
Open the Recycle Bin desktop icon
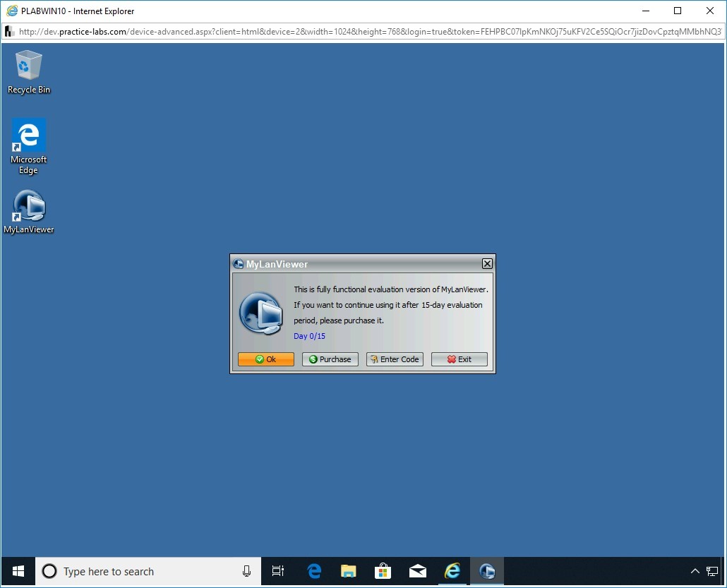click(x=29, y=71)
